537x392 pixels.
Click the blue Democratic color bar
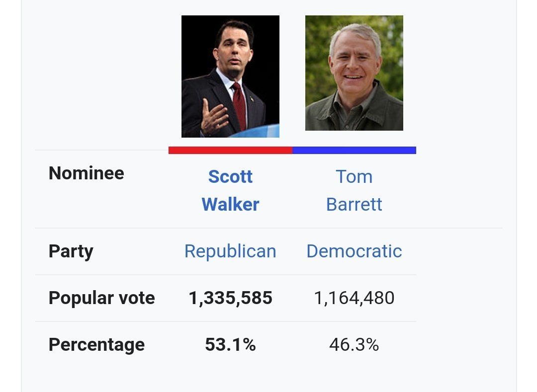click(x=354, y=150)
